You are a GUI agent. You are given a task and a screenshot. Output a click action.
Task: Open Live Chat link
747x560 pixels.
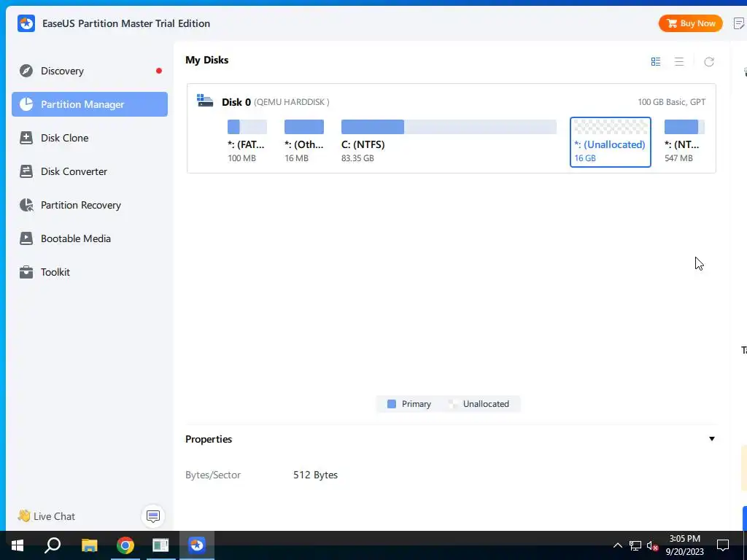pyautogui.click(x=46, y=516)
